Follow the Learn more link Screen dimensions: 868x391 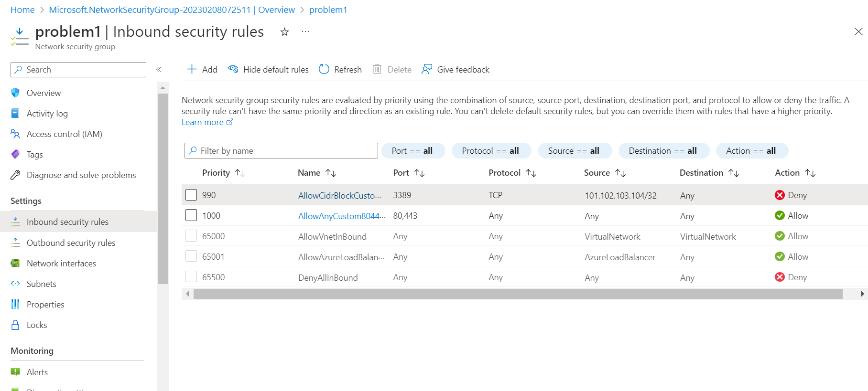[x=207, y=122]
